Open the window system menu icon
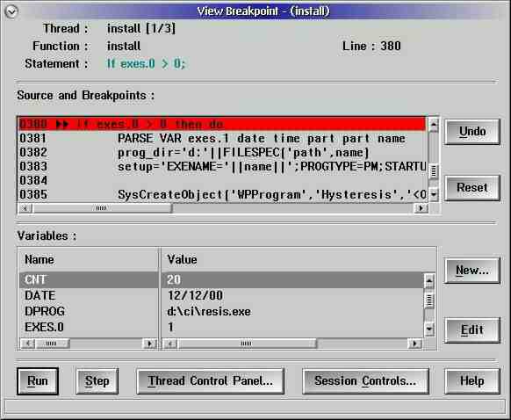 (11, 11)
